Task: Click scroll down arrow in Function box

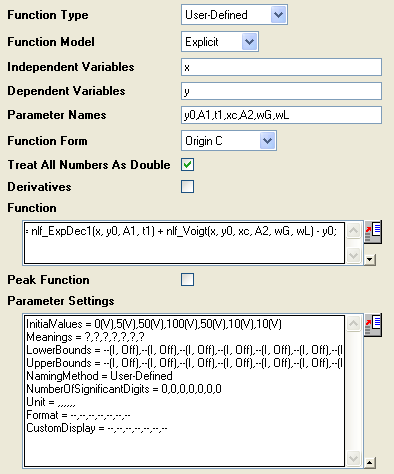Action: [353, 256]
